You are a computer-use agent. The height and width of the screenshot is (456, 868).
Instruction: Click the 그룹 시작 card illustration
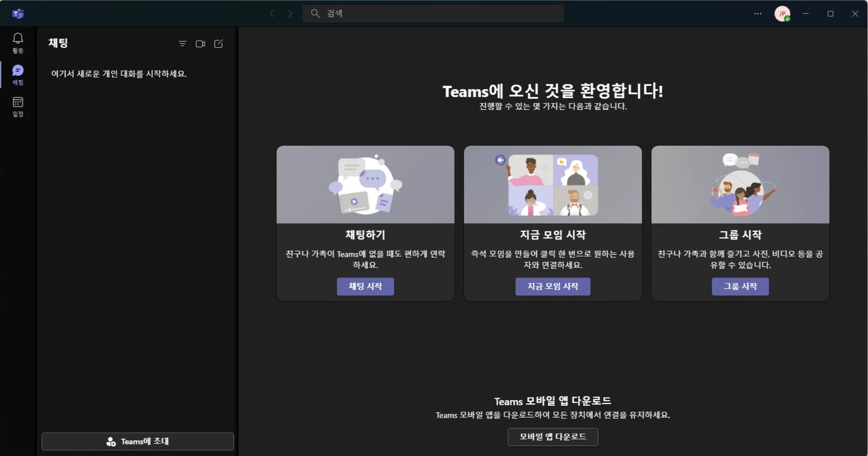pos(740,184)
